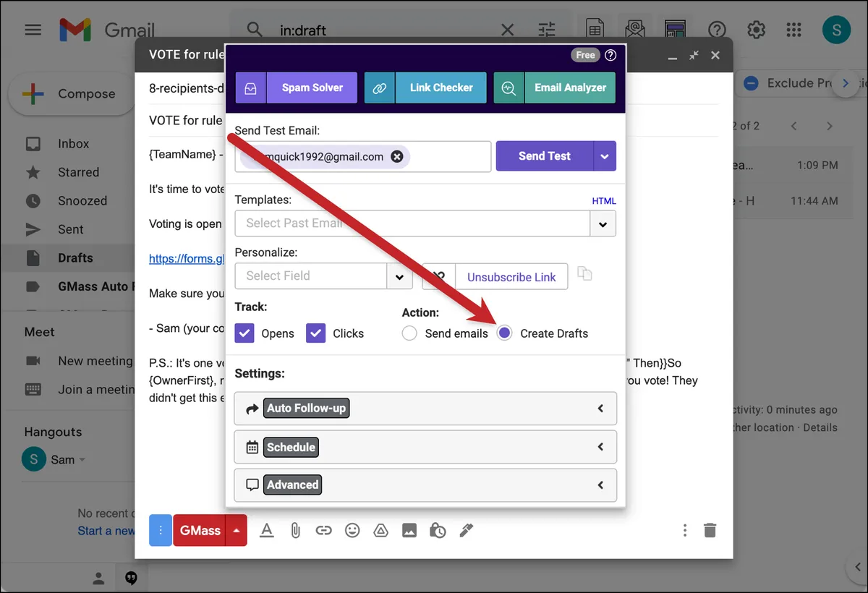The width and height of the screenshot is (868, 593).
Task: Insert emoji in compose toolbar
Action: [x=352, y=531]
